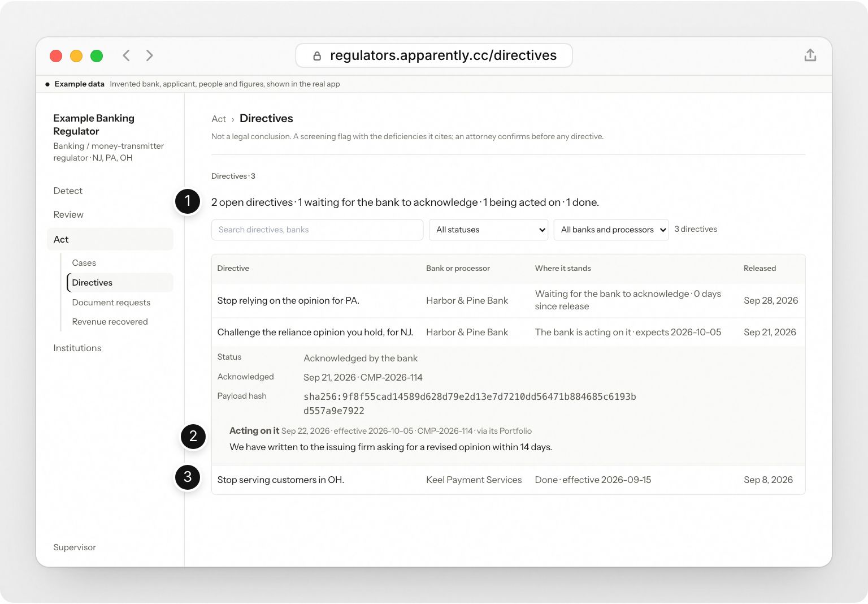Image resolution: width=868 pixels, height=604 pixels.
Task: Click the Sep 8, 2026 release date
Action: [x=768, y=480]
